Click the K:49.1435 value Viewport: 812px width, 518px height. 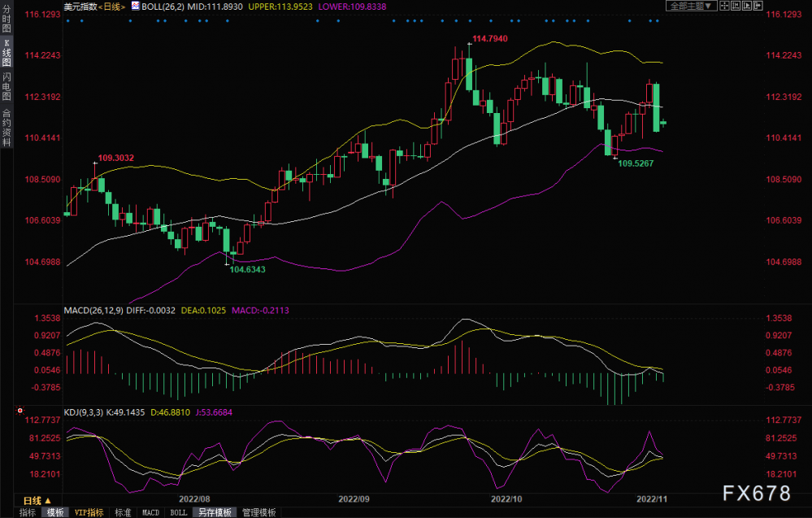(125, 412)
